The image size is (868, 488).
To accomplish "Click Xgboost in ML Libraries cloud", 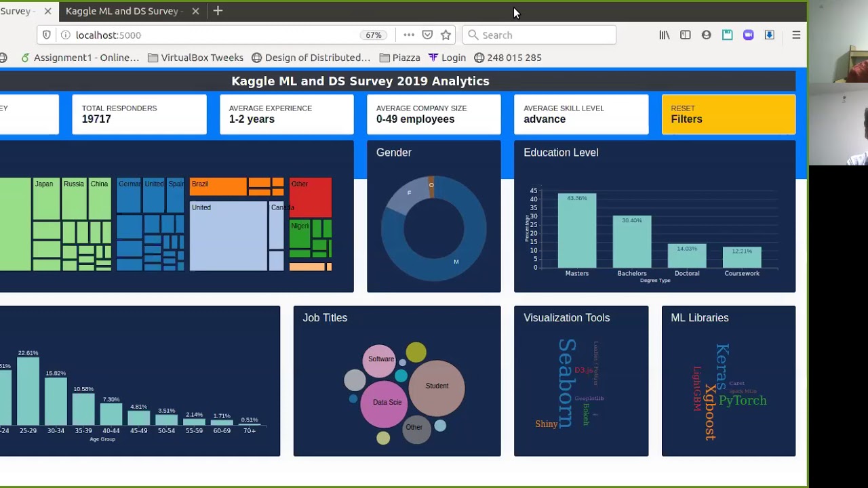I will tap(710, 413).
